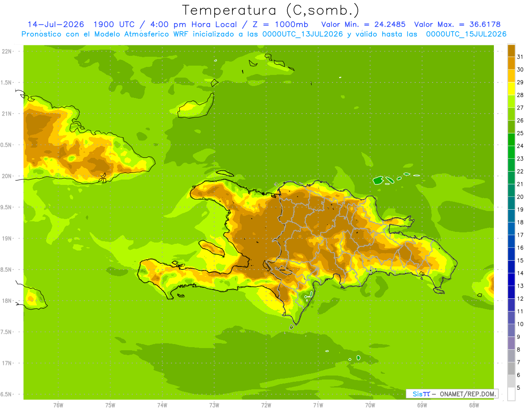Click the "8.5N" latitude axis label

[x=7, y=270]
